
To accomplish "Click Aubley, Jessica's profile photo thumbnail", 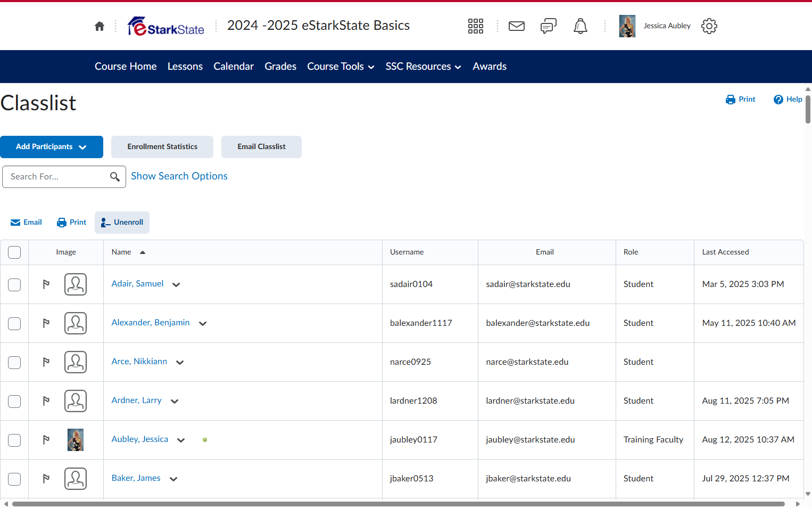I will point(76,440).
